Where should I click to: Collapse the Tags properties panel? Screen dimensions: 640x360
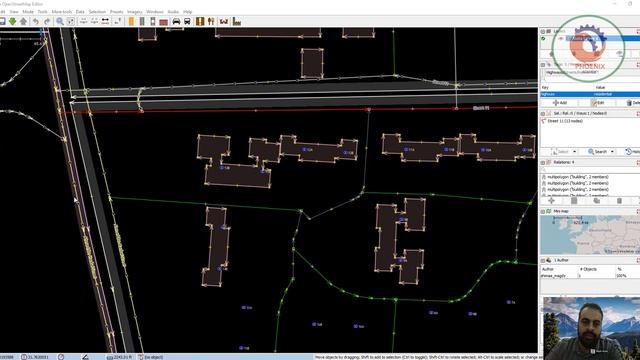click(543, 64)
